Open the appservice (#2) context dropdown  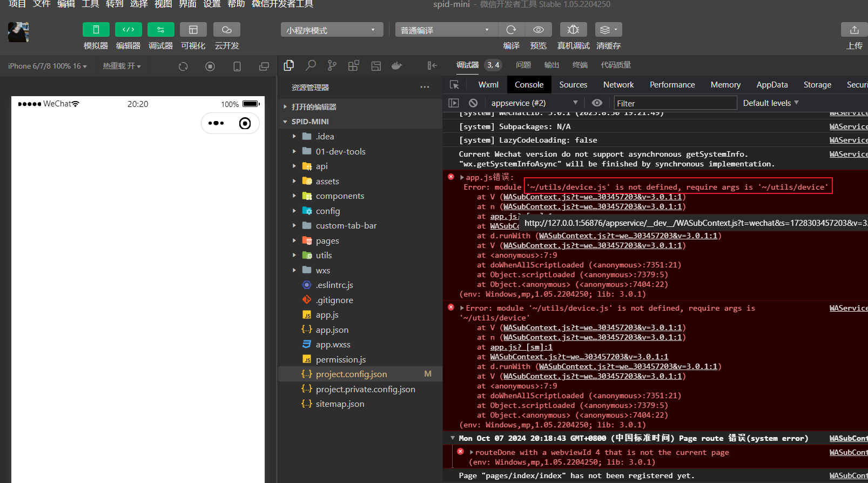click(534, 103)
